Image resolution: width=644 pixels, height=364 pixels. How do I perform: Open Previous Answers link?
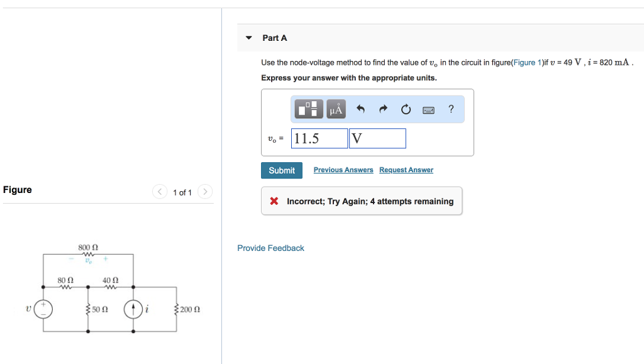343,170
